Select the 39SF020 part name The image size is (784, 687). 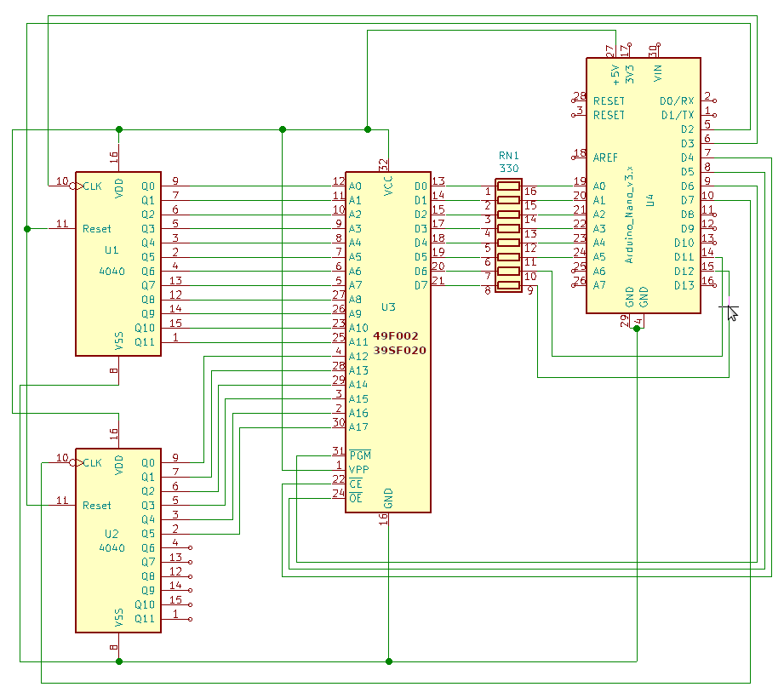click(x=399, y=350)
